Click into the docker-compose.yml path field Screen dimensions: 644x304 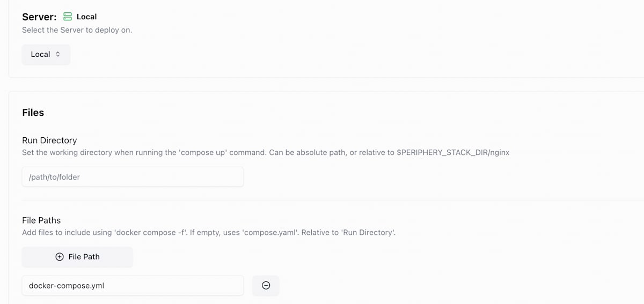(x=133, y=286)
